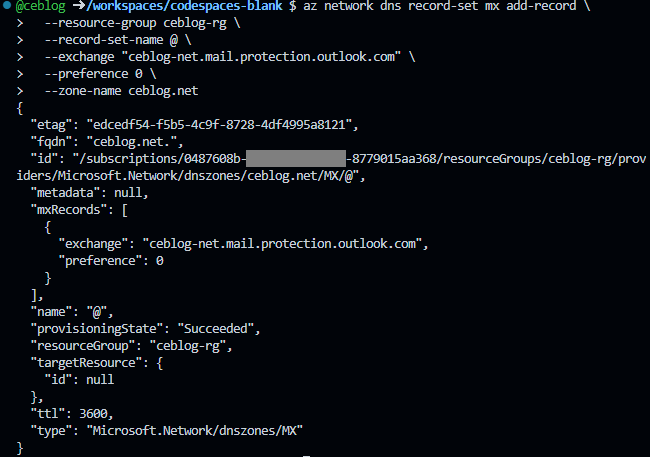Click the continuation chevron before --preference

[x=20, y=74]
